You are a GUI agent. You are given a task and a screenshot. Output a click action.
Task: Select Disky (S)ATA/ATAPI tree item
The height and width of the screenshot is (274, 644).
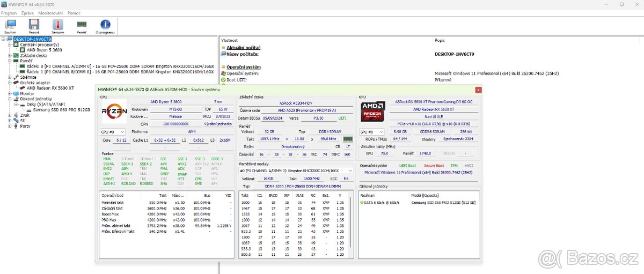tap(46, 104)
